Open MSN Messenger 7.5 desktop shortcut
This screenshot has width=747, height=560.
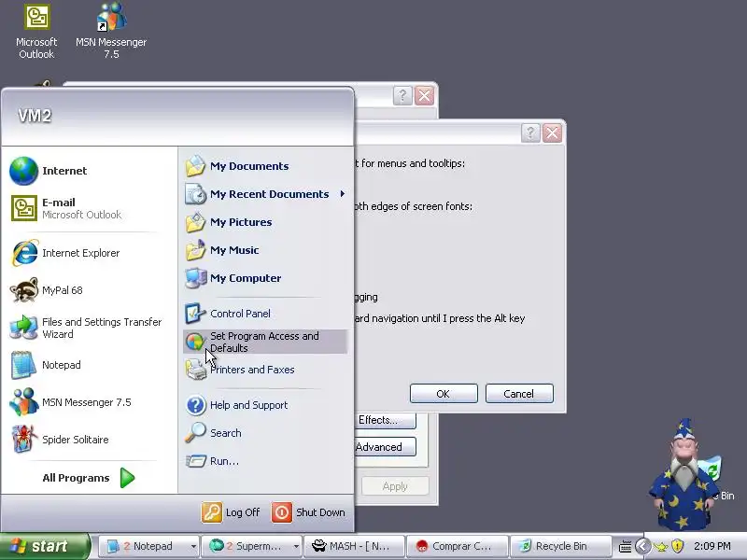click(x=111, y=32)
